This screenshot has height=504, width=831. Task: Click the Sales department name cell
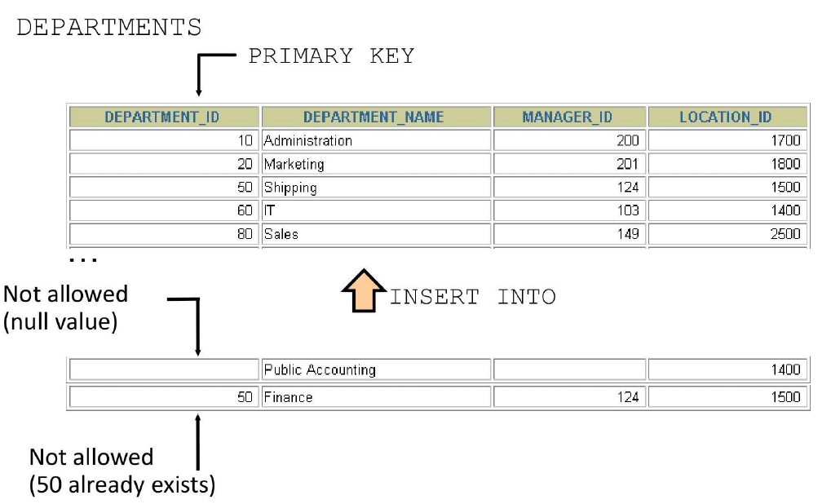pyautogui.click(x=376, y=234)
